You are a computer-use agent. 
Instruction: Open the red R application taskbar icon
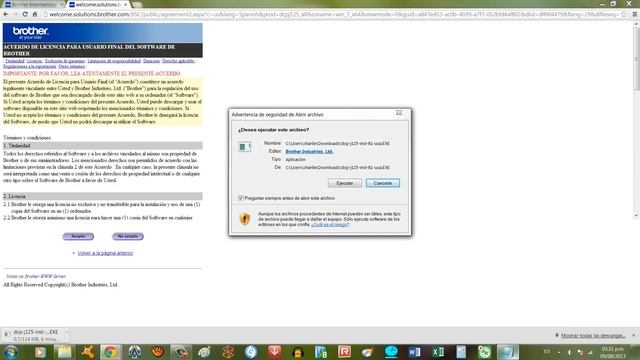click(344, 352)
